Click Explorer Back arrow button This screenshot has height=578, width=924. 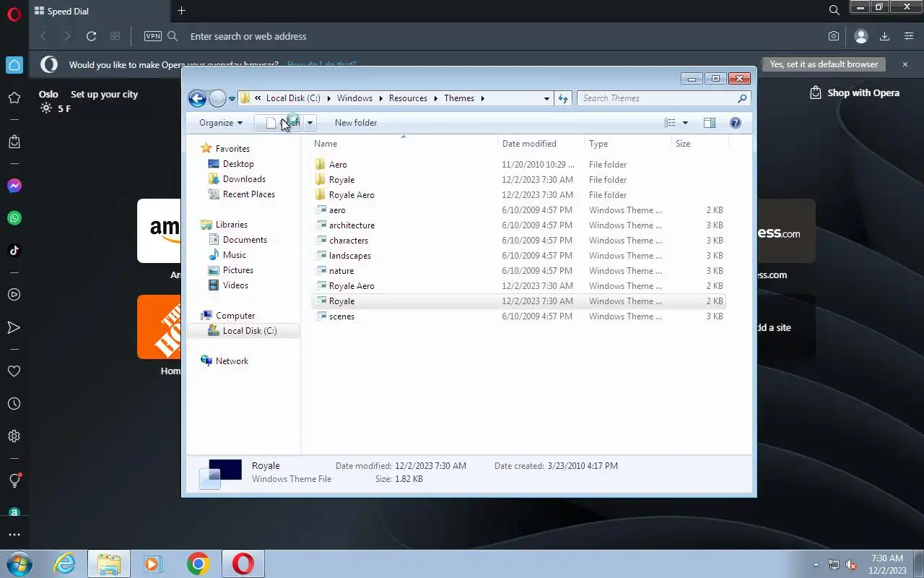coord(197,98)
